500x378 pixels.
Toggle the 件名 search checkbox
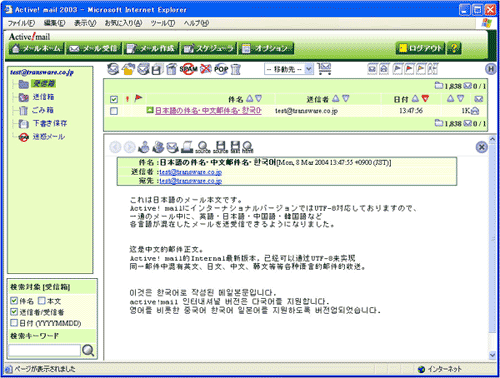pos(14,301)
